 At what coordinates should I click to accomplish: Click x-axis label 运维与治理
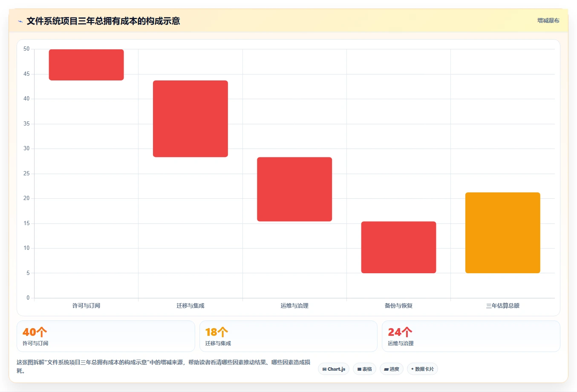click(x=294, y=306)
